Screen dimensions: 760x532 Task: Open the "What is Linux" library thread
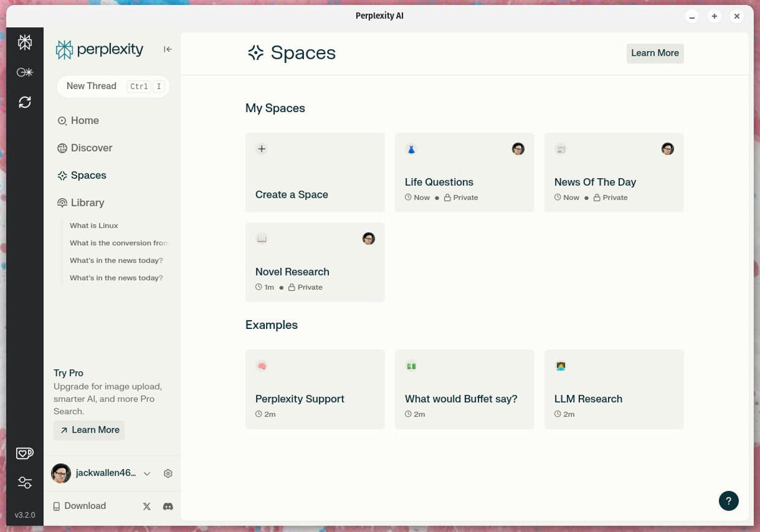[94, 226]
